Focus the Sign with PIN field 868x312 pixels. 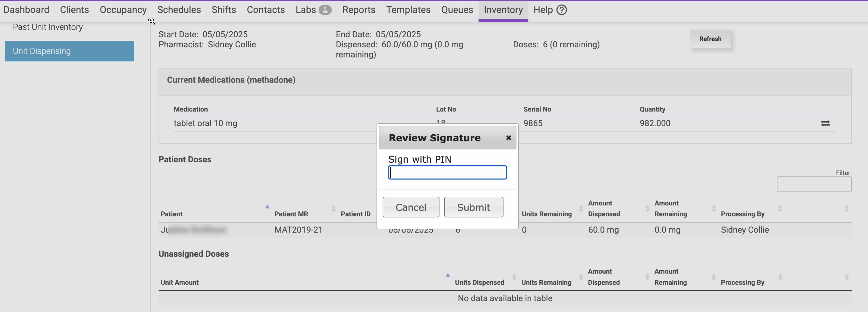tap(447, 172)
